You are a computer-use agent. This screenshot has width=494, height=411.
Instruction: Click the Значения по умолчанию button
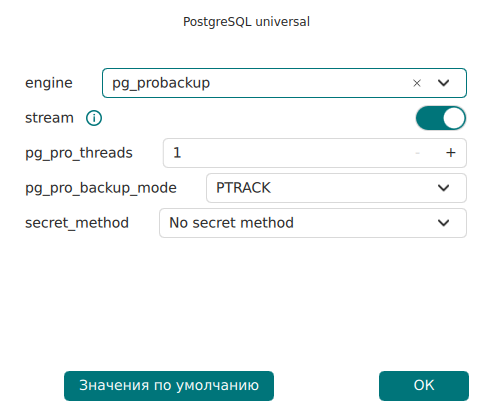point(169,386)
